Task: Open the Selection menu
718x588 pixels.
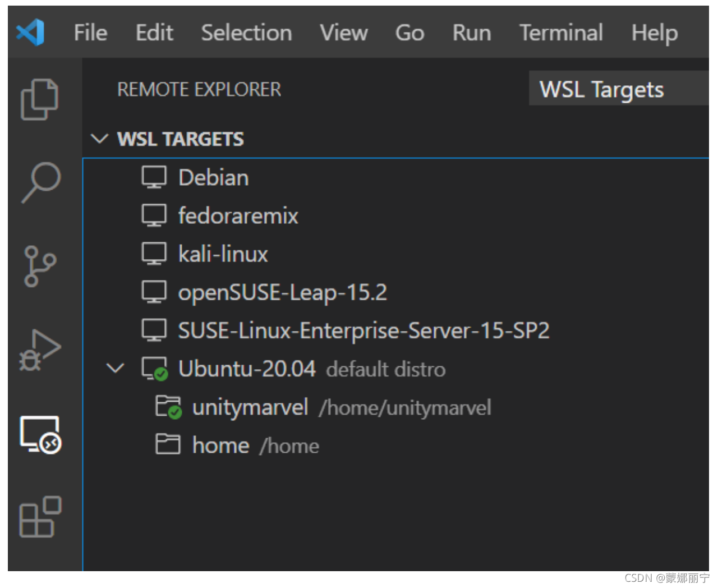Action: click(246, 33)
